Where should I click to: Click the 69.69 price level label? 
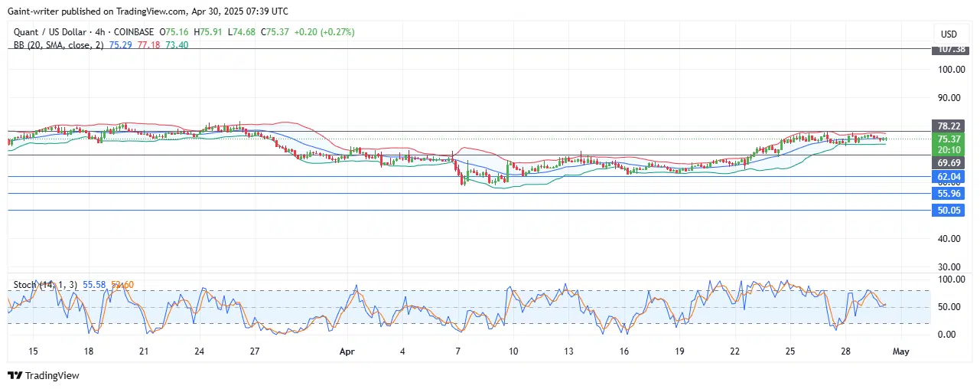948,163
